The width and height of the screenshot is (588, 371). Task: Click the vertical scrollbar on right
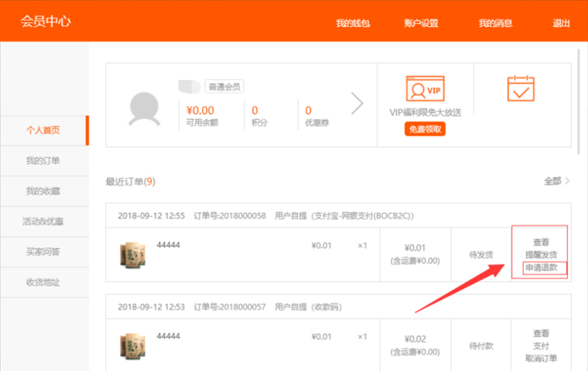tap(579, 101)
